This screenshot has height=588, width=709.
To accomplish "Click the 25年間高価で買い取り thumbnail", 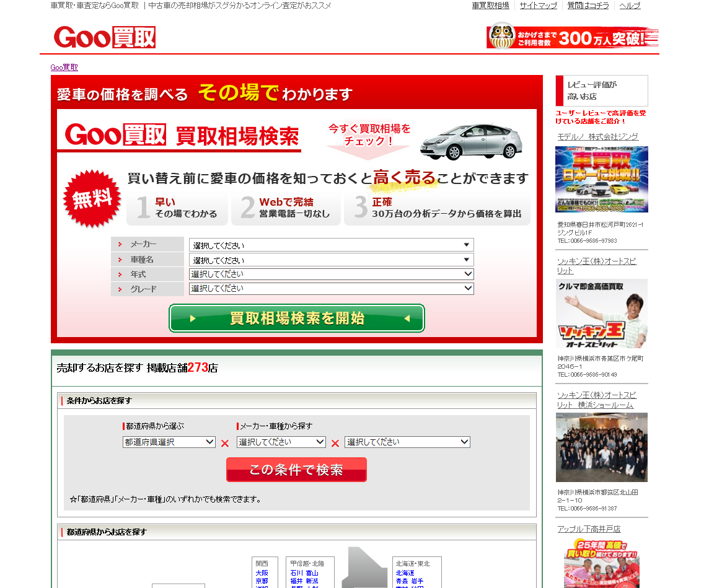I will [602, 563].
